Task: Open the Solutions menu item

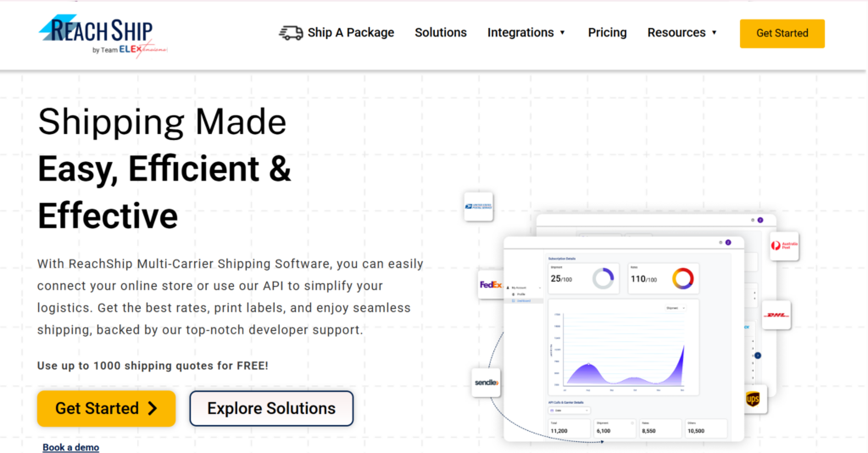Action: coord(441,33)
